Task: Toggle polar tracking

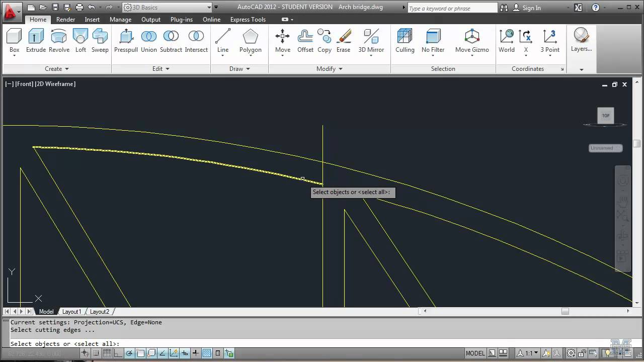Action: (129, 353)
